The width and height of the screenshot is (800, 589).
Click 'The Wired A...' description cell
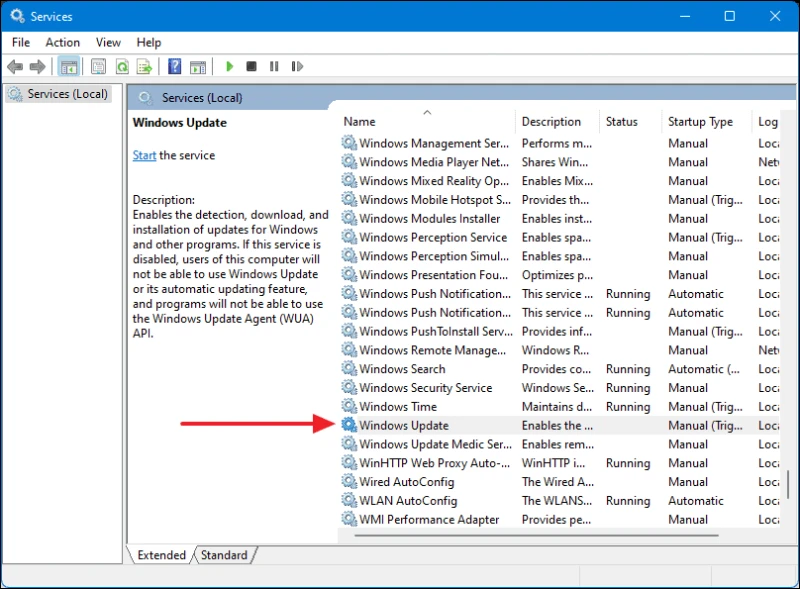(558, 482)
